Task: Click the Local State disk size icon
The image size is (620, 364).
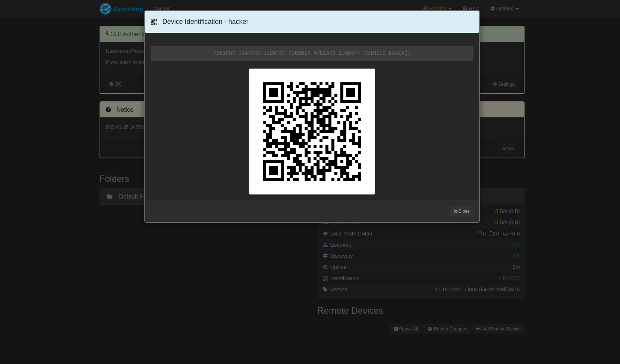Action: [505, 234]
